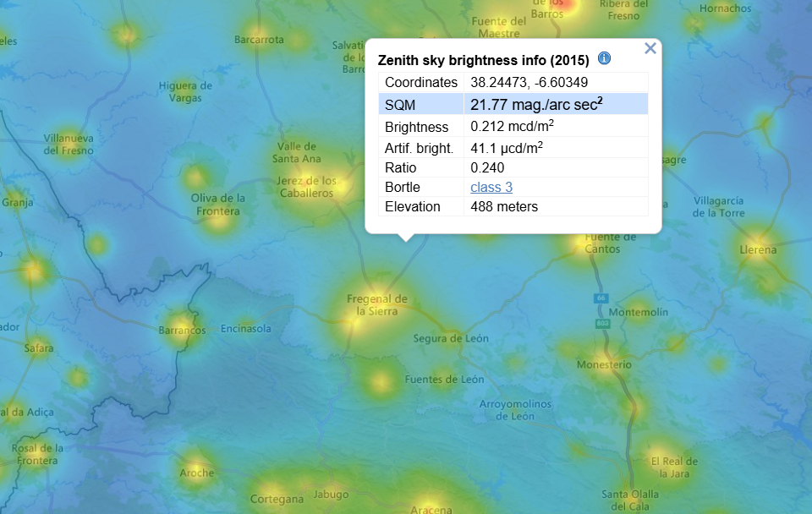Viewport: 812px width, 514px height.
Task: Click the Valle de Santa Ana label
Action: click(x=297, y=153)
